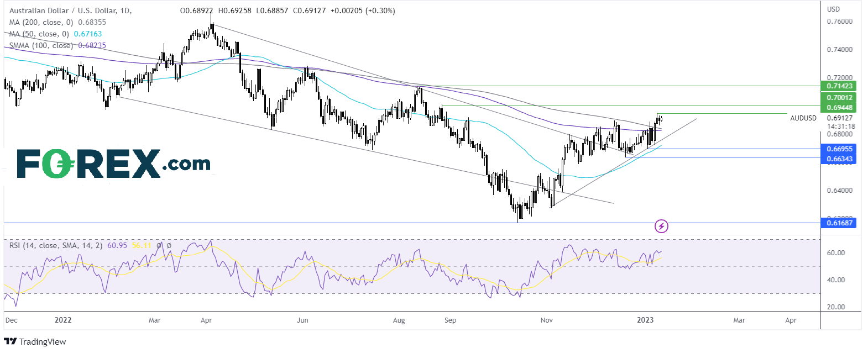The height and width of the screenshot is (353, 868).
Task: Select the MA 200 indicator label
Action: click(41, 22)
